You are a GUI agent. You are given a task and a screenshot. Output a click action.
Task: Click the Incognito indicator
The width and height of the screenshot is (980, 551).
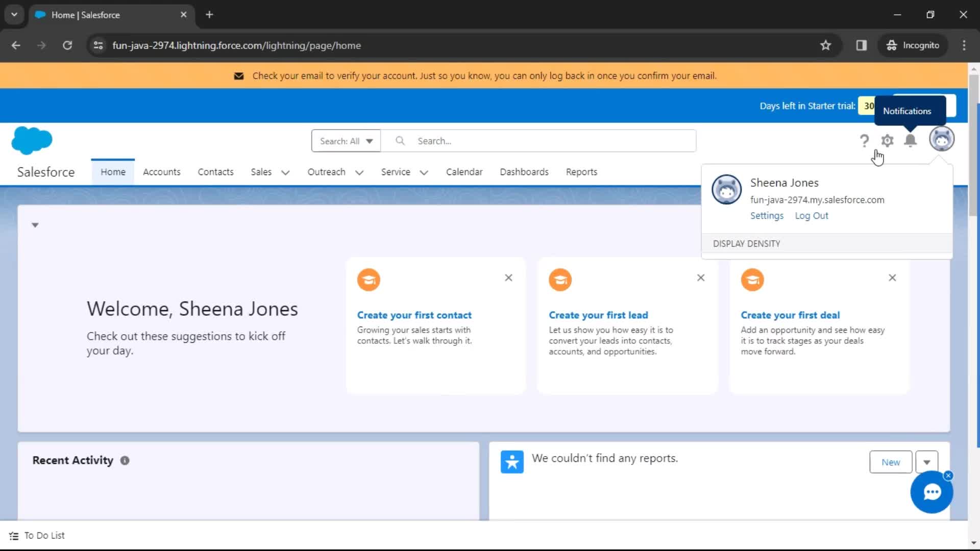(913, 45)
